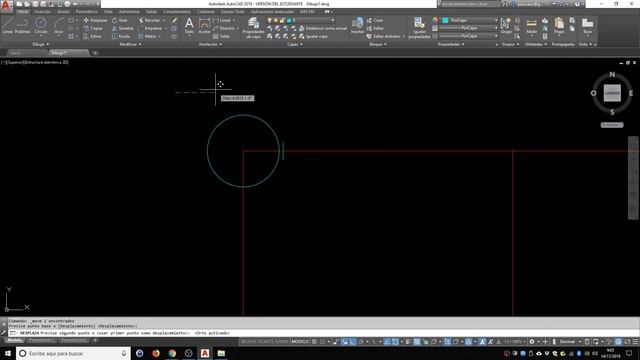This screenshot has width=640, height=360.
Task: Expand the Dibujo panel
Action: [x=40, y=44]
